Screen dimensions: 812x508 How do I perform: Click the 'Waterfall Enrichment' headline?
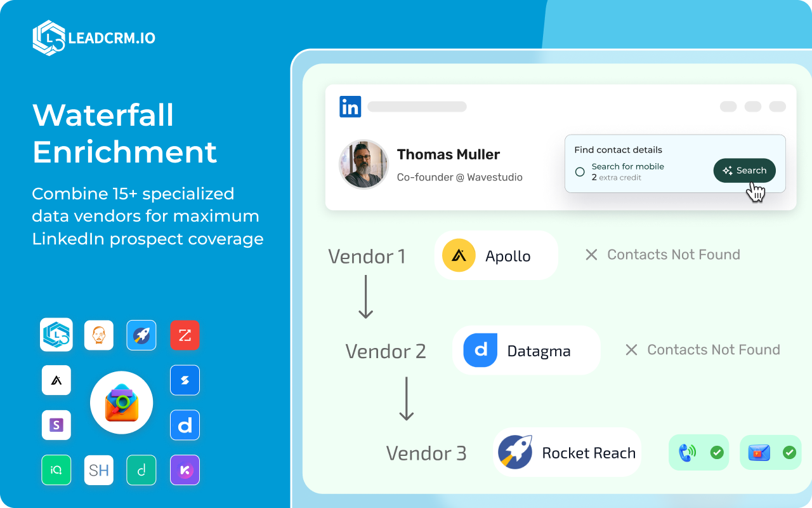[125, 133]
